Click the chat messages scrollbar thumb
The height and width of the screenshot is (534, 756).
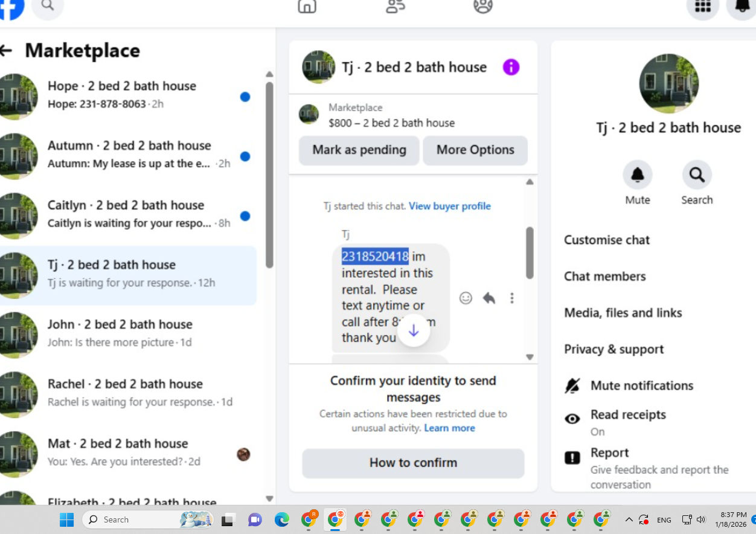click(x=530, y=253)
